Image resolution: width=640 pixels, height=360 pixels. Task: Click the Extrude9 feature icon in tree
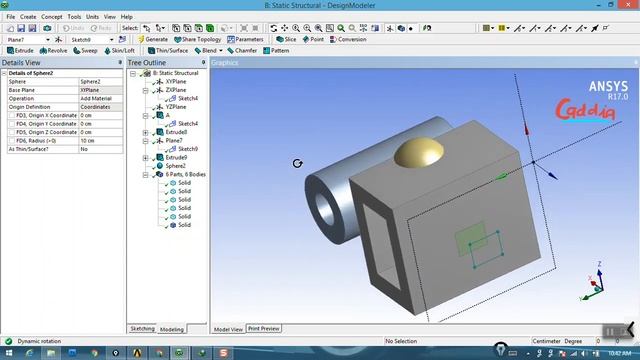160,158
